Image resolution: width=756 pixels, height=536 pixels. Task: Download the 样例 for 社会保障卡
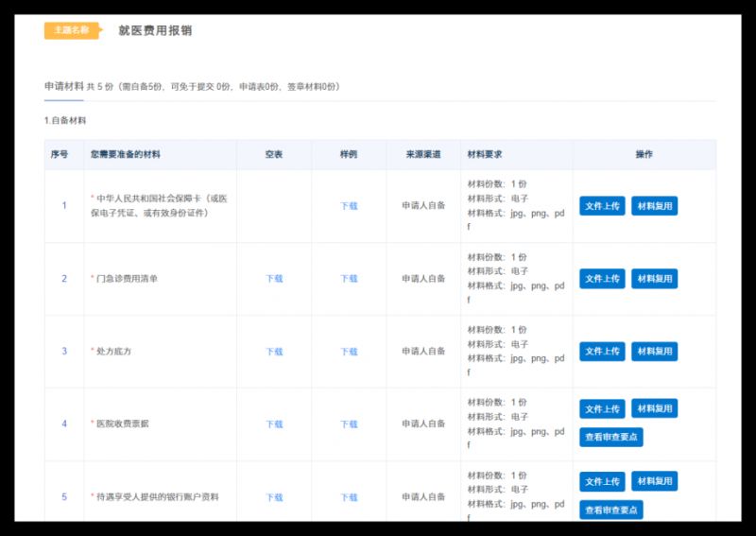click(x=349, y=206)
